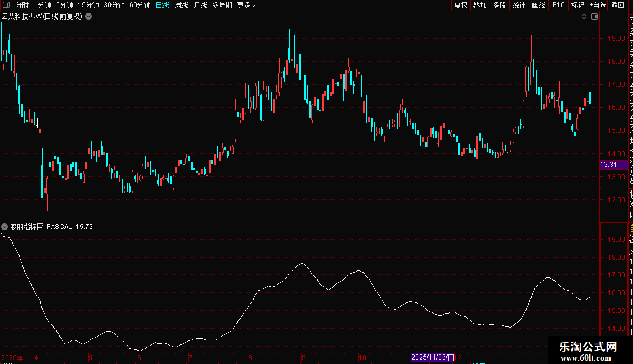The image size is (633, 364).
Task: Open the 多周期 multi-period view
Action: [222, 5]
